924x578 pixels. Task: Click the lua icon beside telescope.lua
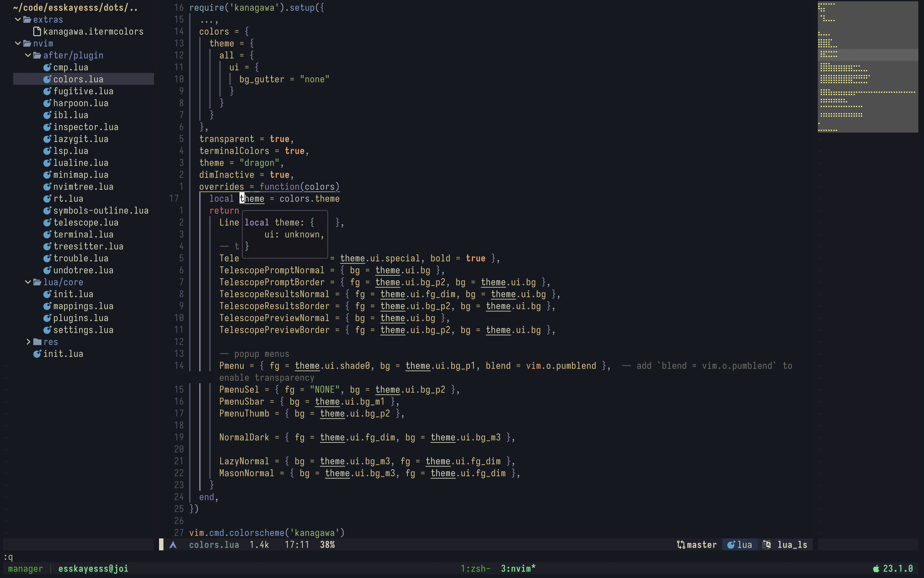47,222
